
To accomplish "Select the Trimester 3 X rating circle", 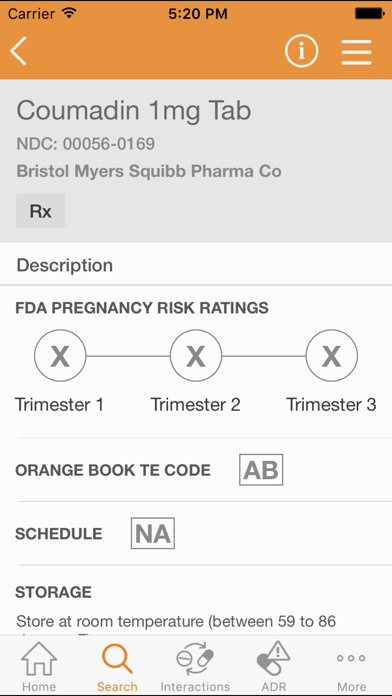I will point(332,356).
